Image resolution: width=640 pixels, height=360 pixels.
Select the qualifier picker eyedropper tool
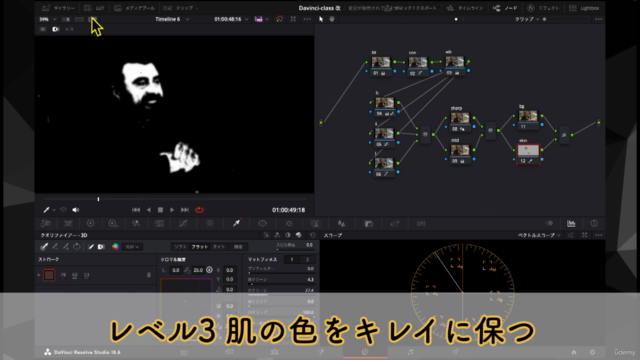coord(44,247)
